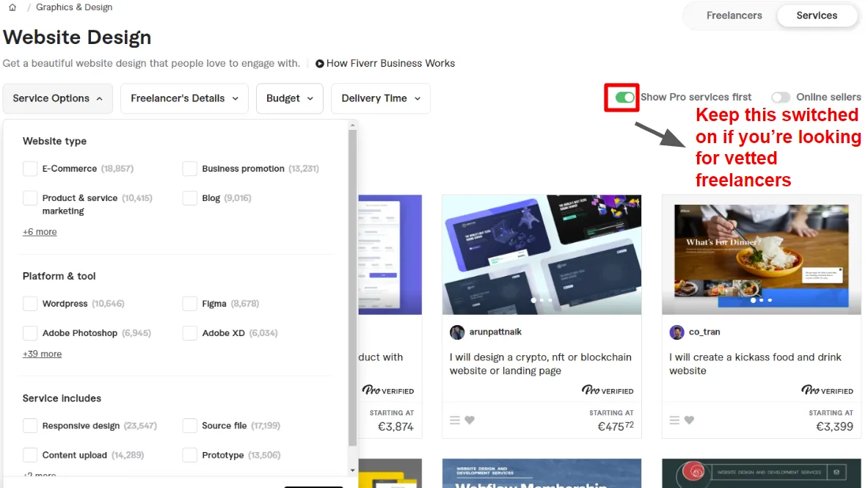Expand +6 more website types
Screen dimensions: 868x488
click(x=40, y=232)
